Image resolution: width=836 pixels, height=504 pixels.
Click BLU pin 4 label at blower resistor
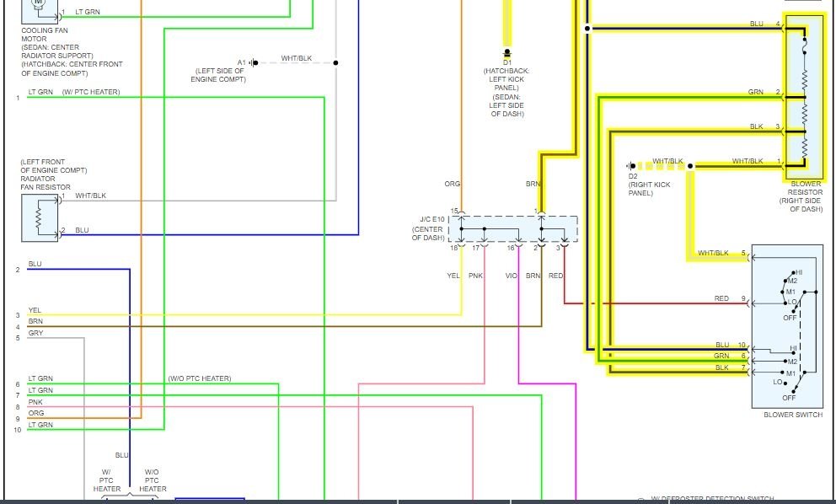[x=757, y=24]
